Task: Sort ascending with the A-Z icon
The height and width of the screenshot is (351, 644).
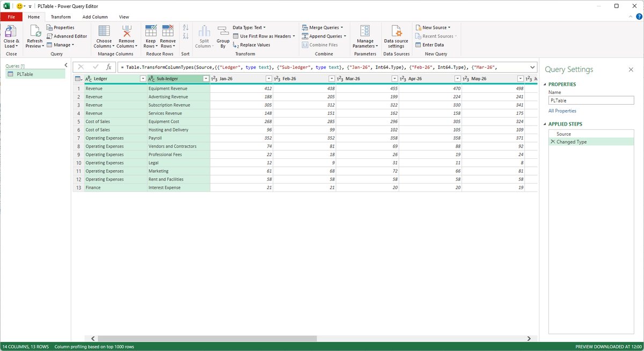Action: pyautogui.click(x=186, y=27)
